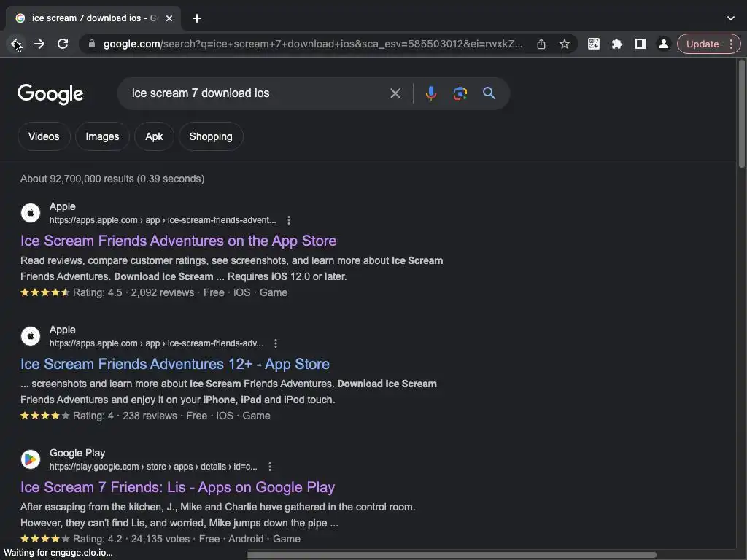Open more options for first Apple result

tap(289, 220)
